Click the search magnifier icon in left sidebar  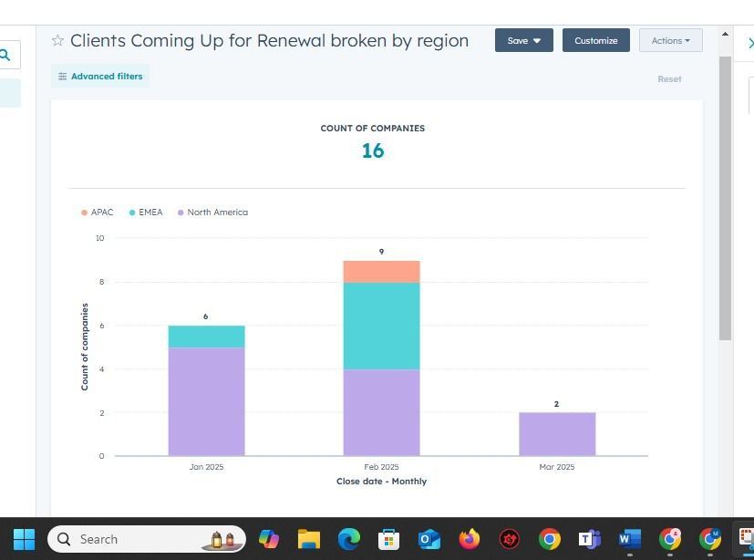pos(5,56)
